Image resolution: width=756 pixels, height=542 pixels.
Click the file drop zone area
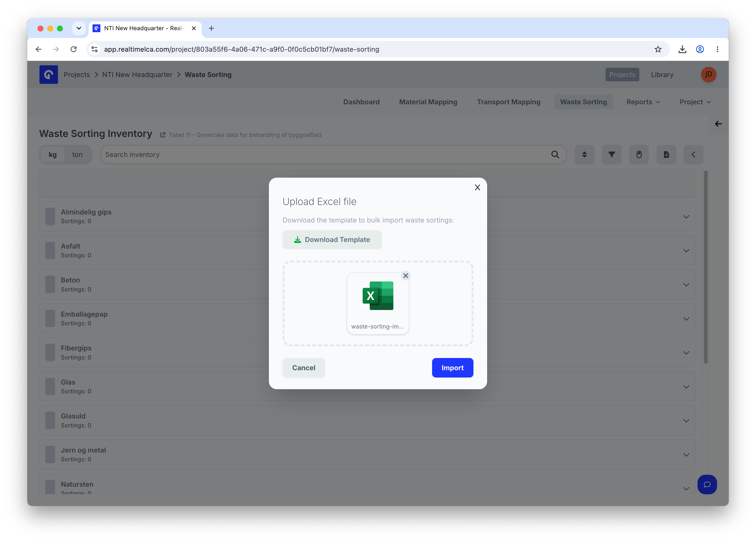tap(378, 303)
